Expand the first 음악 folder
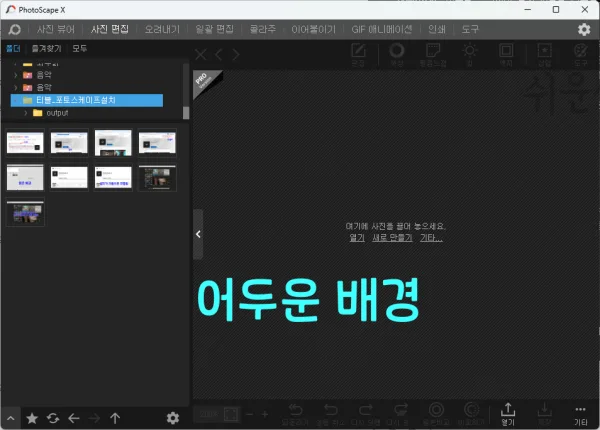The width and height of the screenshot is (600, 430). pos(16,75)
